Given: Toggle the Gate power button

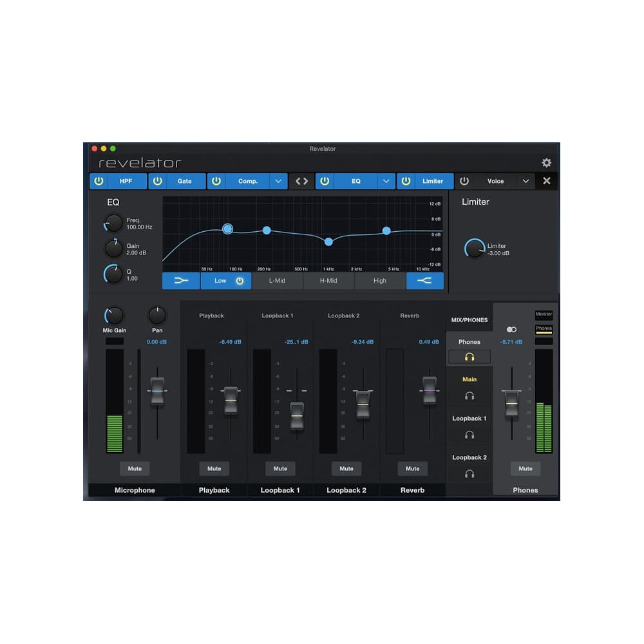Looking at the screenshot, I should click(158, 181).
